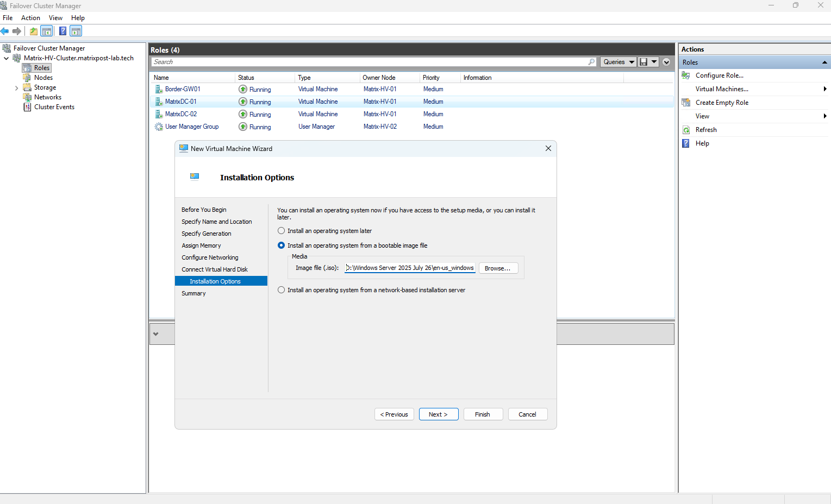Select 'Install an operating system later' option
The height and width of the screenshot is (504, 831).
(281, 231)
